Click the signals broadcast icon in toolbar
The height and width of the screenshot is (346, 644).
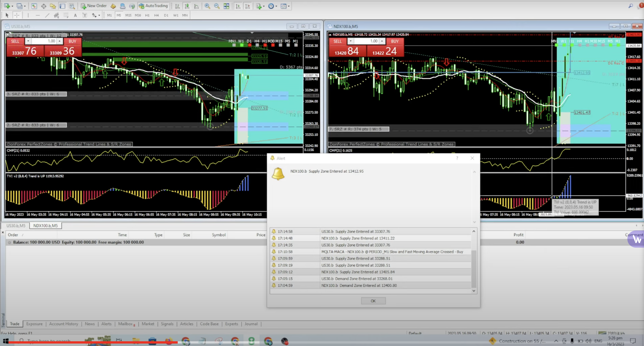[x=132, y=6]
